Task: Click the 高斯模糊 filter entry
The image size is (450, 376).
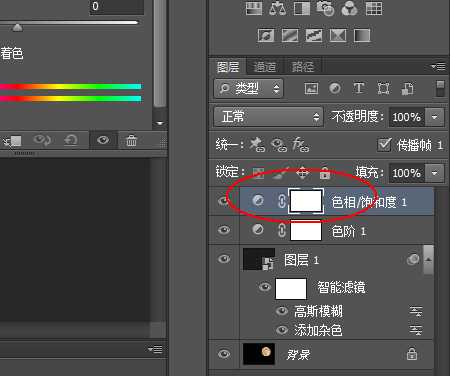Action: coord(318,311)
